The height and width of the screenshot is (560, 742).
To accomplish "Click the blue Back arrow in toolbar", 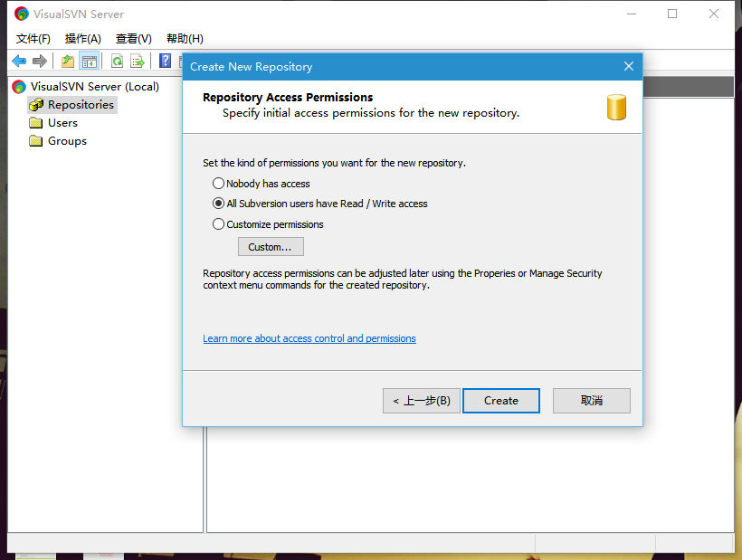I will pyautogui.click(x=19, y=61).
